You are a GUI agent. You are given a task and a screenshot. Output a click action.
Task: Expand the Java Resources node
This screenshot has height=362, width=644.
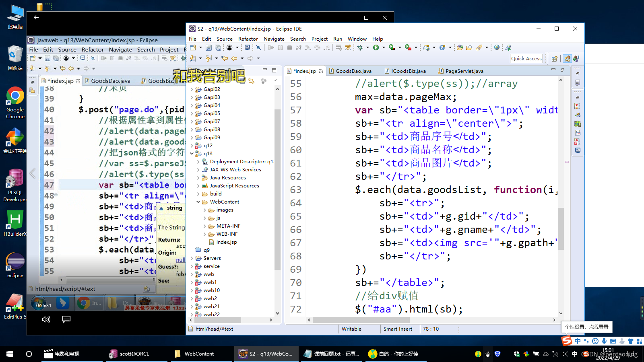point(198,177)
